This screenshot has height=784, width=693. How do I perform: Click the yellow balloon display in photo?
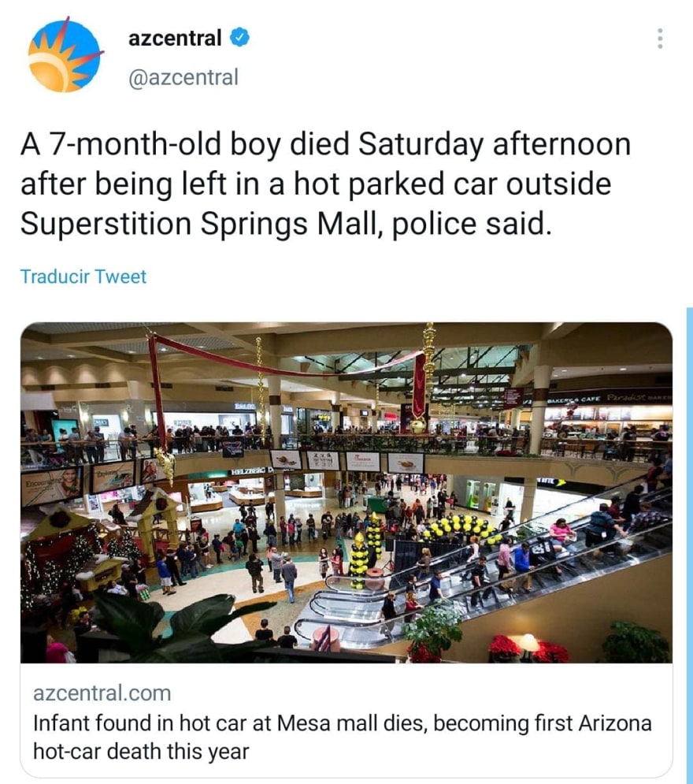tap(461, 529)
